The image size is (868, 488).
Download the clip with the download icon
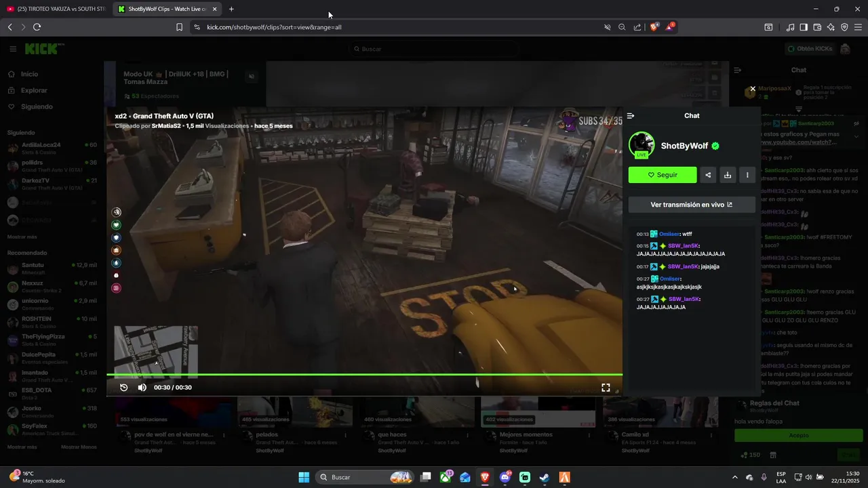[728, 175]
